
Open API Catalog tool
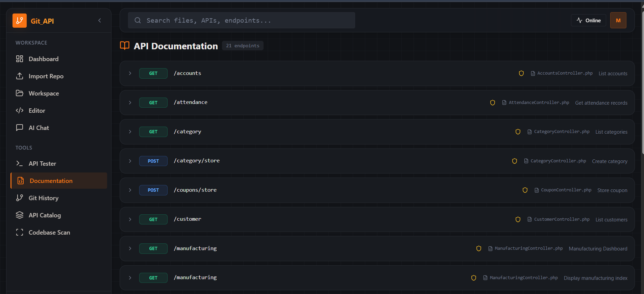59,215
